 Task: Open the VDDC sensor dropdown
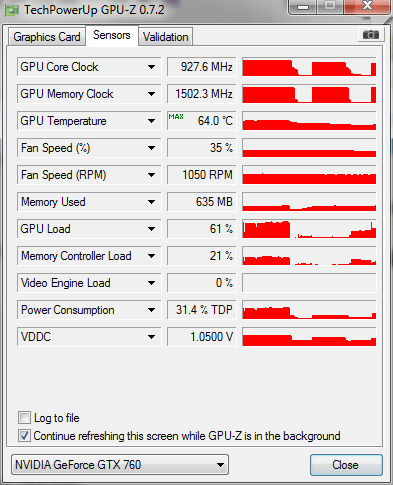151,337
